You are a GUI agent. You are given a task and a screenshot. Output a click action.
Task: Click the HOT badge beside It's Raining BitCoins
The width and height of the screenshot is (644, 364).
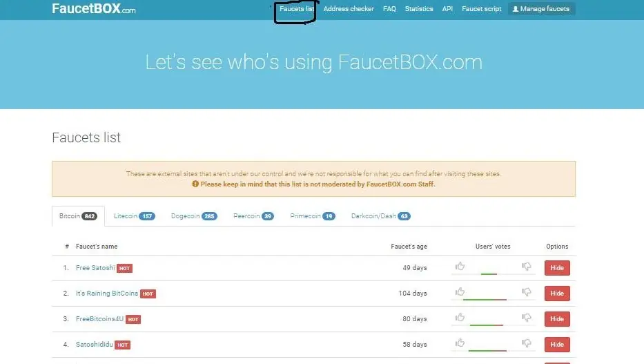(148, 294)
